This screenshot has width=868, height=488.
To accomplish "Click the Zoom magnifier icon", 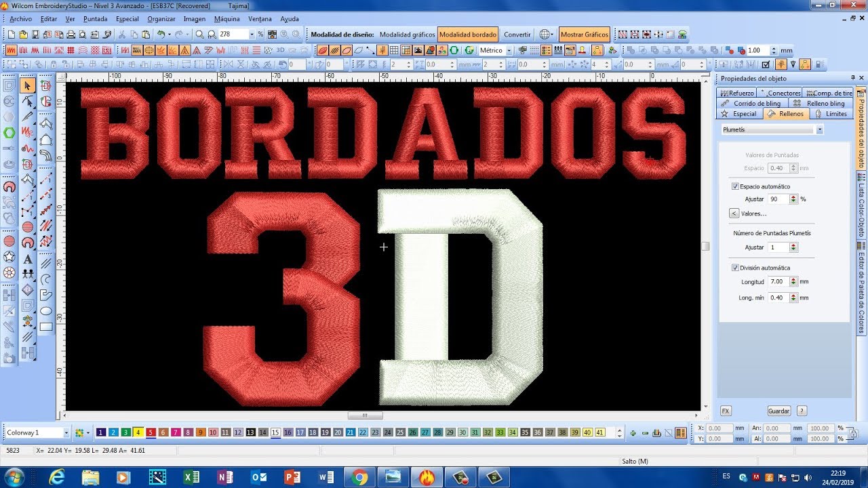I will pyautogui.click(x=200, y=34).
